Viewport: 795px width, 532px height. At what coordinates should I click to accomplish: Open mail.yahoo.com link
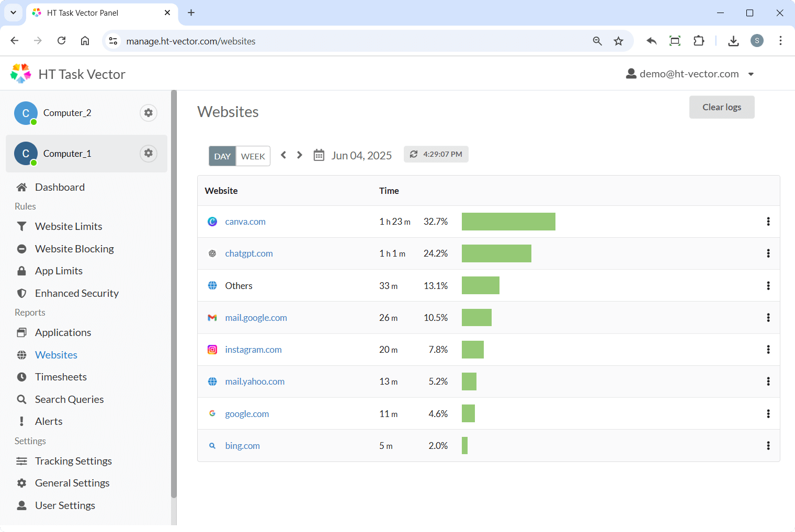[255, 381]
